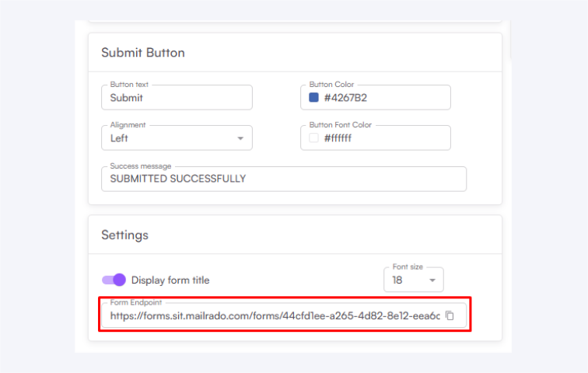Click the Display form title label
The image size is (588, 373).
point(170,281)
